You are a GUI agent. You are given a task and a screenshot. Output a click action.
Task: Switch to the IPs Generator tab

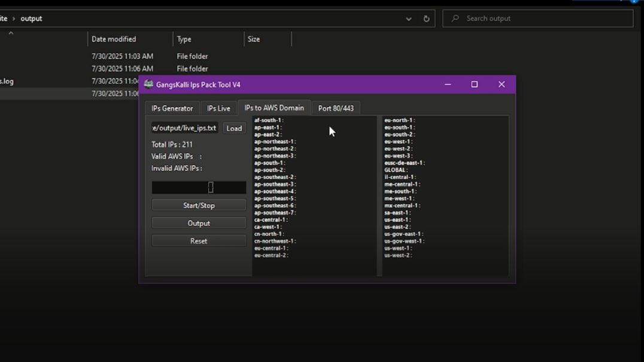[172, 108]
